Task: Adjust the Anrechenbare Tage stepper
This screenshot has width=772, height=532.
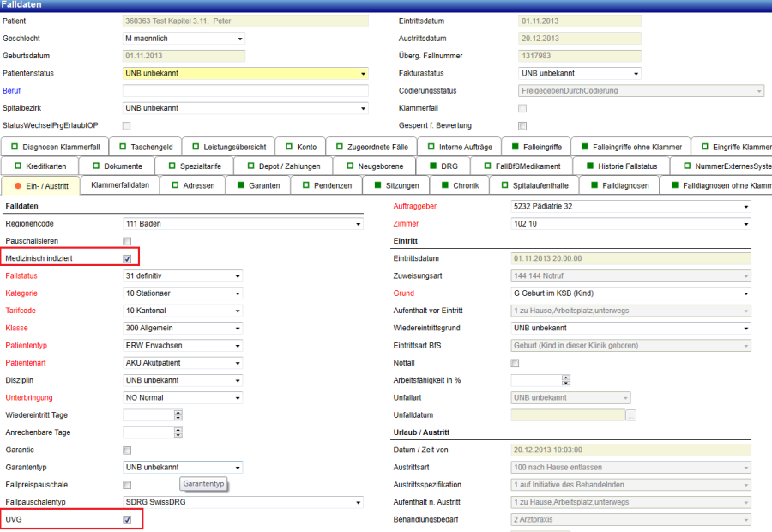Action: point(178,432)
